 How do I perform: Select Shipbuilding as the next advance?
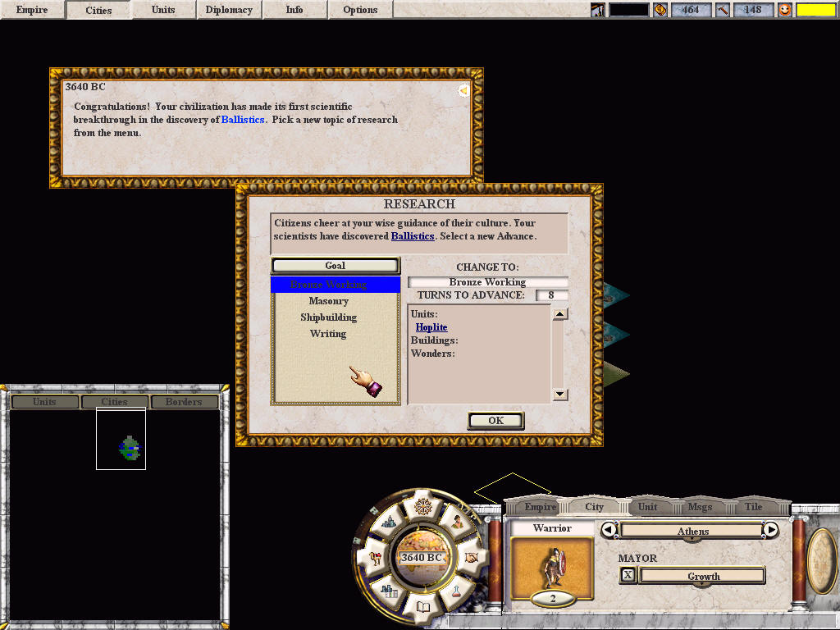[328, 317]
